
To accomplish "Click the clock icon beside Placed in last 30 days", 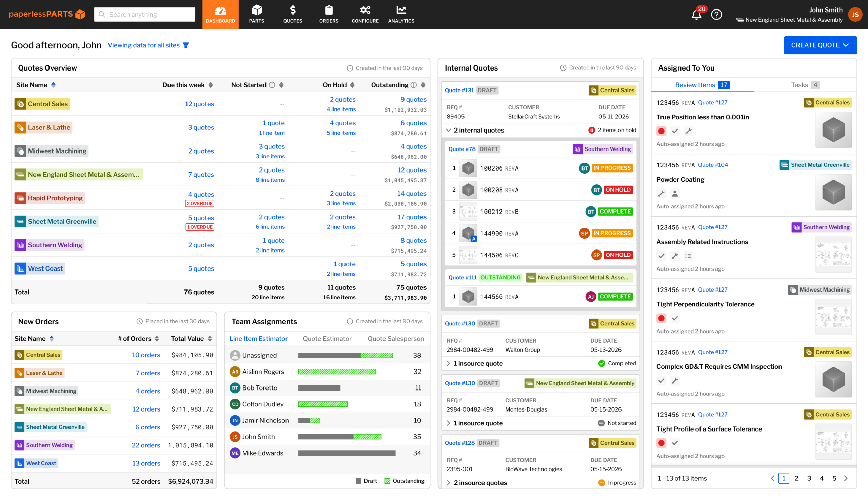I will coord(139,321).
